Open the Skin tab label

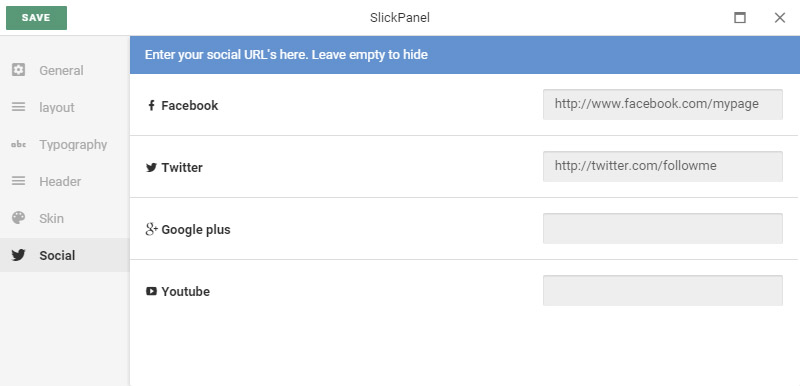pos(52,218)
